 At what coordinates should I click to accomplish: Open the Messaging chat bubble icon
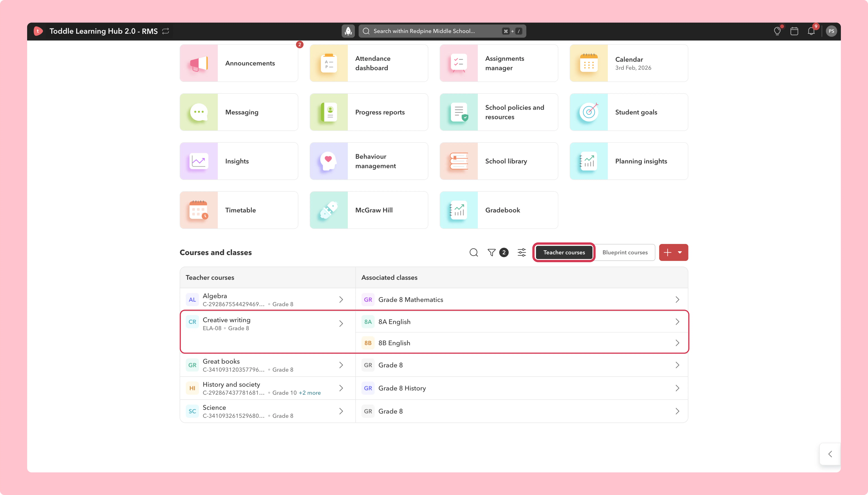tap(199, 112)
